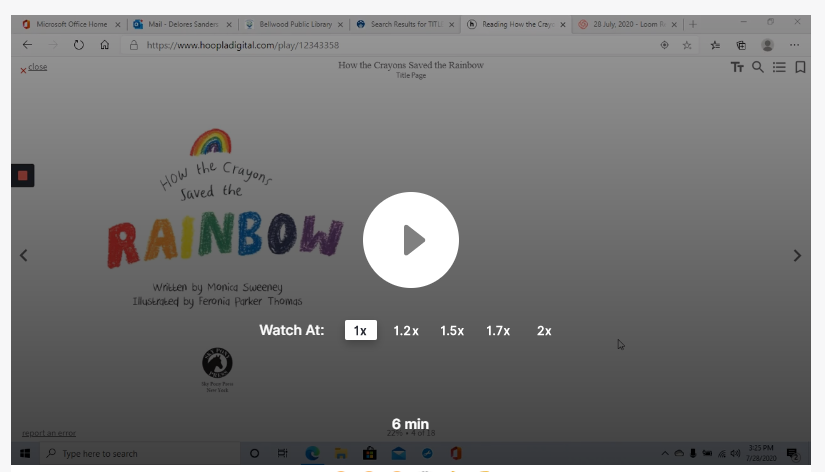Open Microsoft Store from taskbar

(x=370, y=453)
